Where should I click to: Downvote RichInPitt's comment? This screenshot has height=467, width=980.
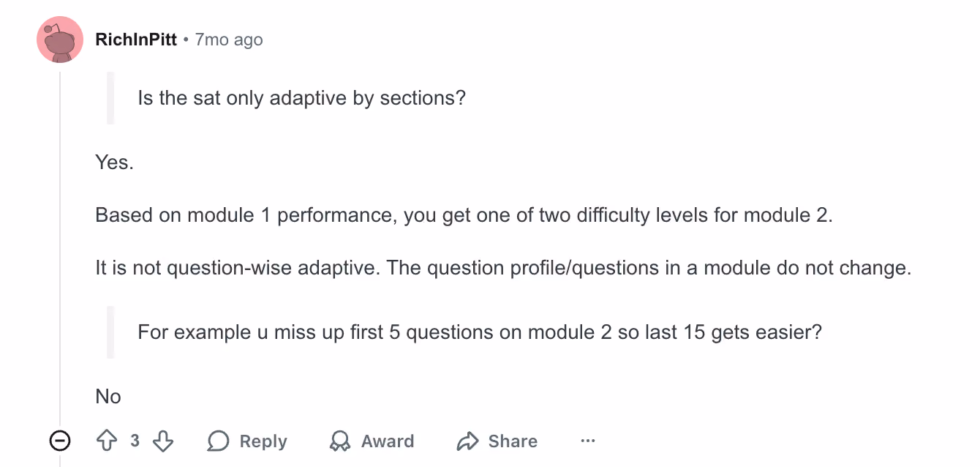tap(163, 441)
